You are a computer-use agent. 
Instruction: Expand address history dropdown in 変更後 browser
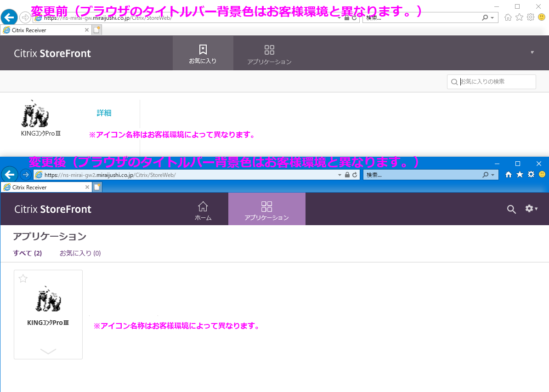pyautogui.click(x=340, y=175)
